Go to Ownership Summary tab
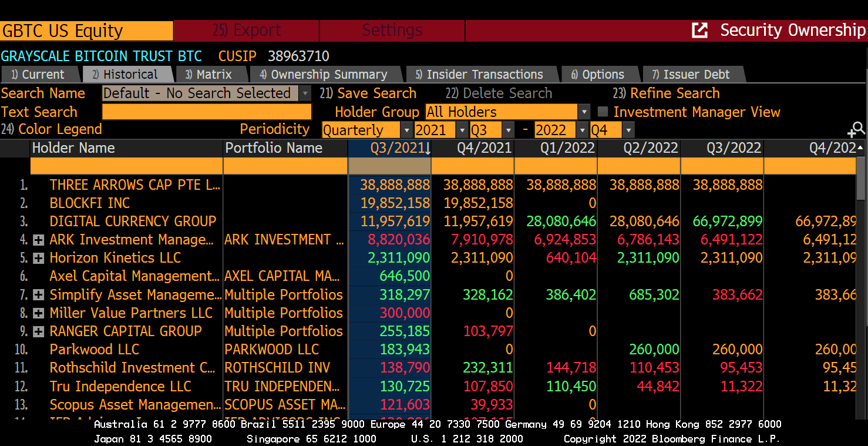 tap(326, 75)
